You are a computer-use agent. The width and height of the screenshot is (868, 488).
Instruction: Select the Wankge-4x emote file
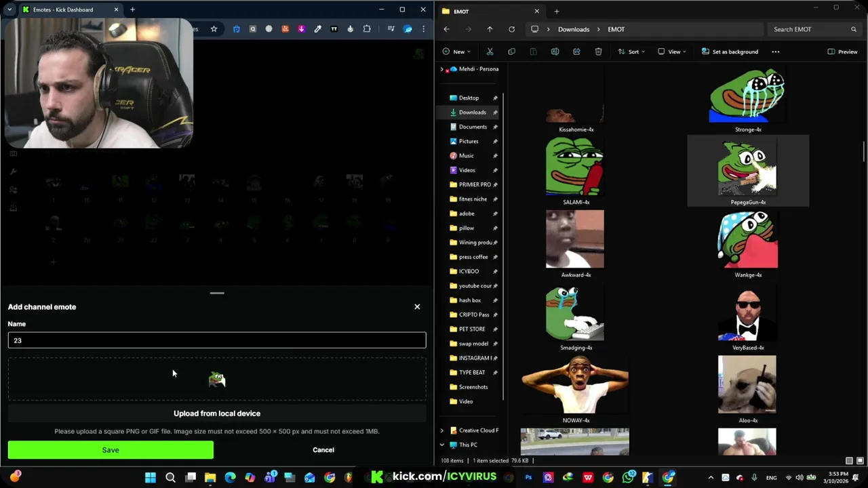coord(747,244)
